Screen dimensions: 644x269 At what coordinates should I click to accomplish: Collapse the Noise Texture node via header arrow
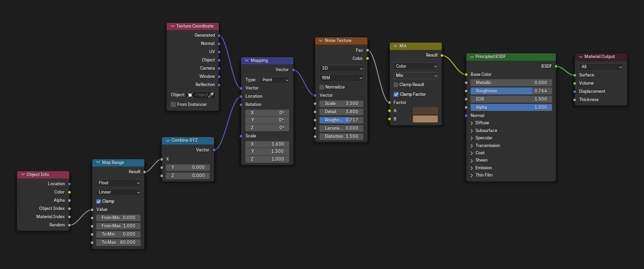coord(321,41)
